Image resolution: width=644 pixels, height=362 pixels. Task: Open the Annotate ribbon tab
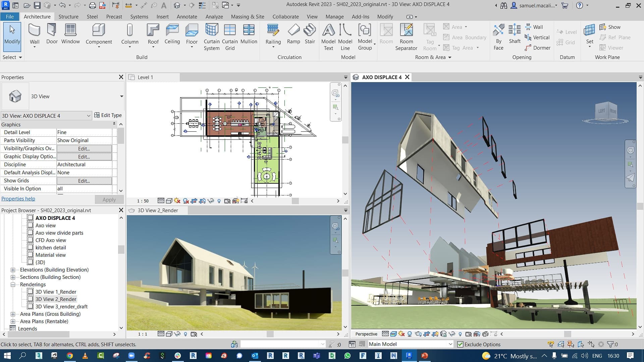click(x=186, y=16)
